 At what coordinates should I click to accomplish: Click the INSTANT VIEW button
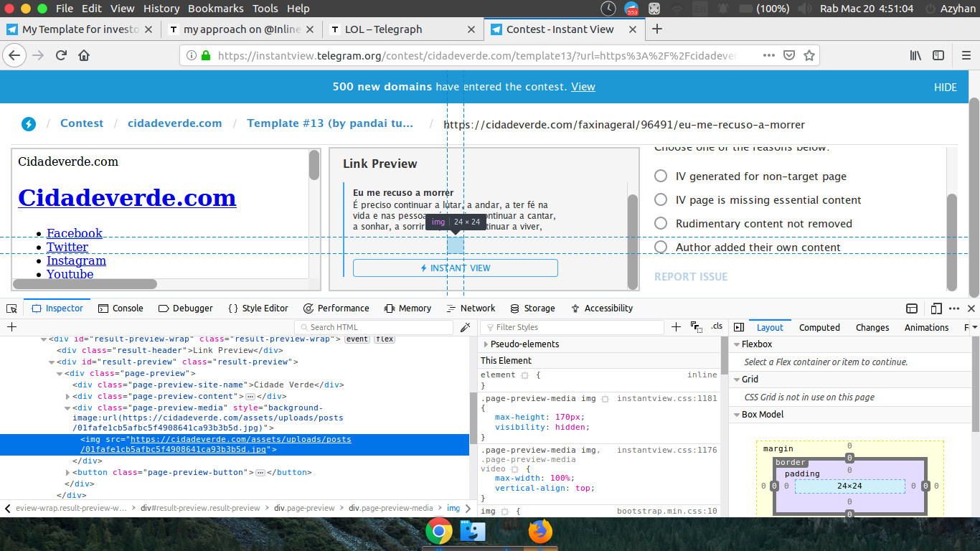pos(456,268)
